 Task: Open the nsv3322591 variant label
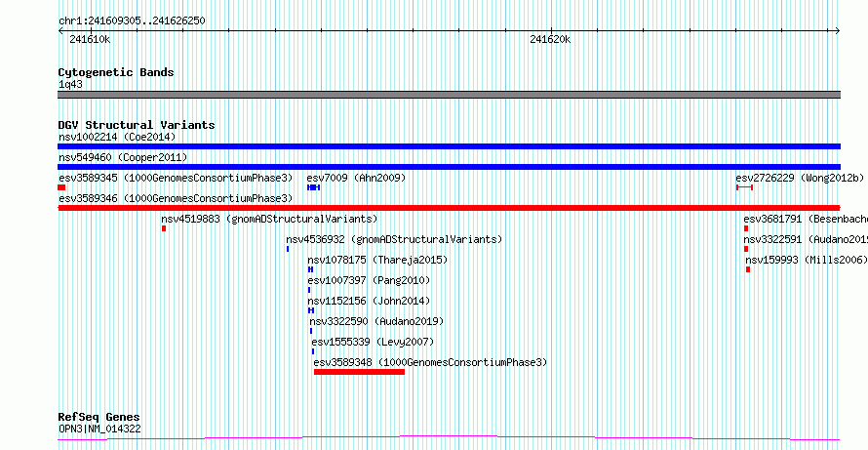coord(806,239)
